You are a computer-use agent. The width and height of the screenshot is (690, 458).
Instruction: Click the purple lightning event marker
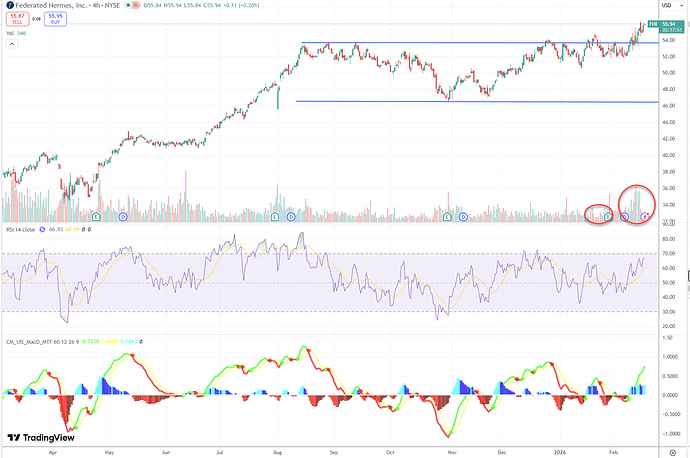click(645, 216)
